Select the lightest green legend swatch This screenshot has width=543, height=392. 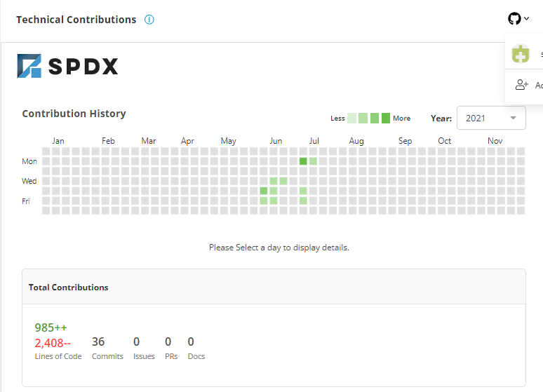[x=352, y=118]
